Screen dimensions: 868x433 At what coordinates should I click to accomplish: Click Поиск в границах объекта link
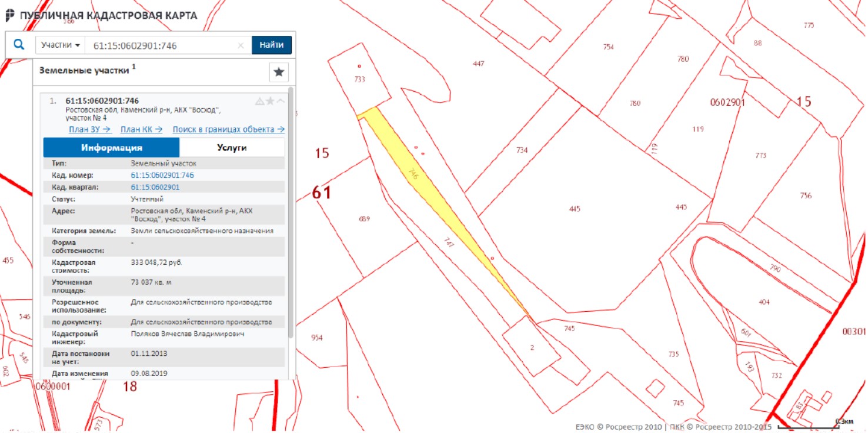tap(228, 130)
